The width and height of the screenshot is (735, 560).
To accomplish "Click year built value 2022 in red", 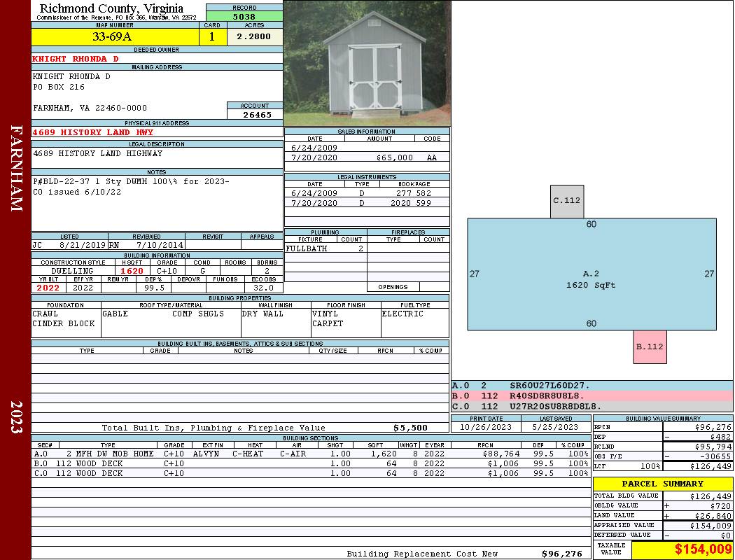I will pos(48,288).
